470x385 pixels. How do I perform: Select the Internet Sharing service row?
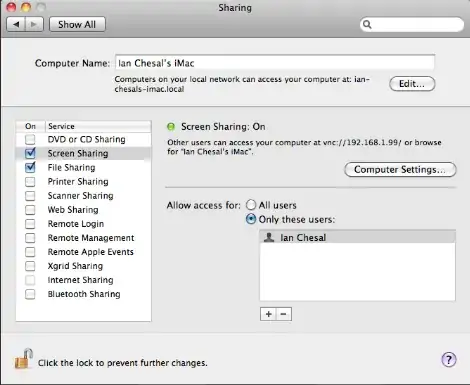point(83,280)
